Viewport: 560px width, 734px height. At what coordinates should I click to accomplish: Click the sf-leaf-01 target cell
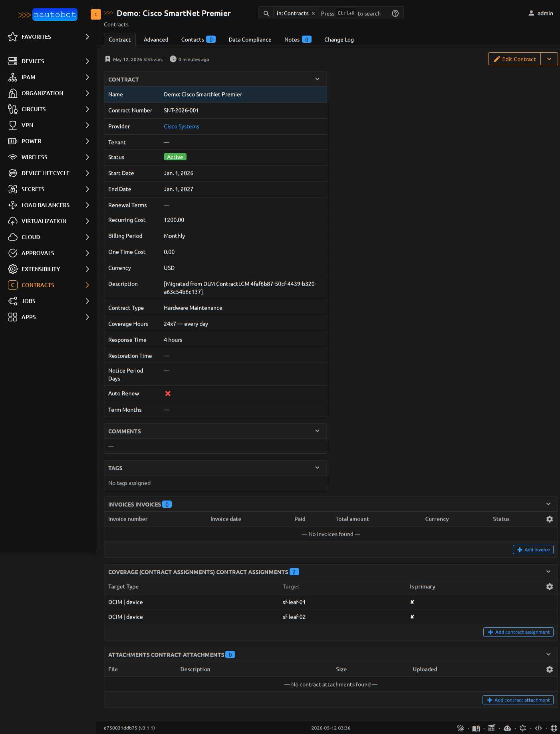tap(294, 602)
